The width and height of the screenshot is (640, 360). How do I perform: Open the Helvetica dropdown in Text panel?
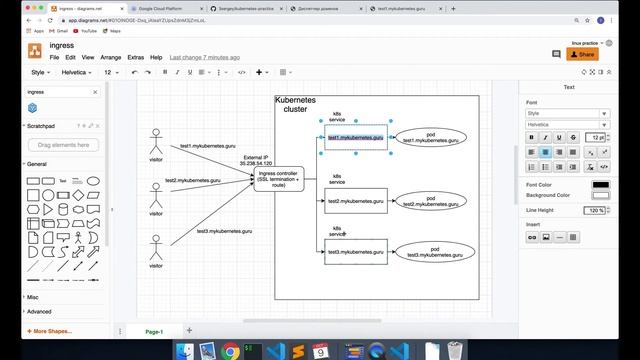pyautogui.click(x=567, y=125)
